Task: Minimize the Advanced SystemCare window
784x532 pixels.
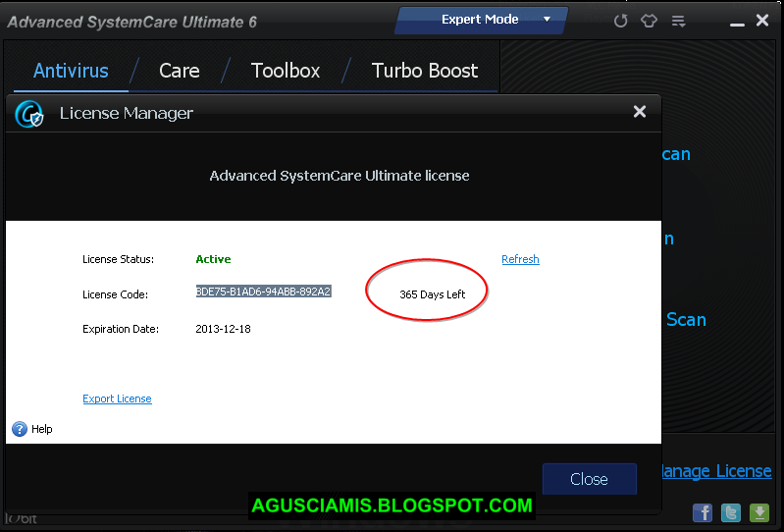Action: [737, 24]
